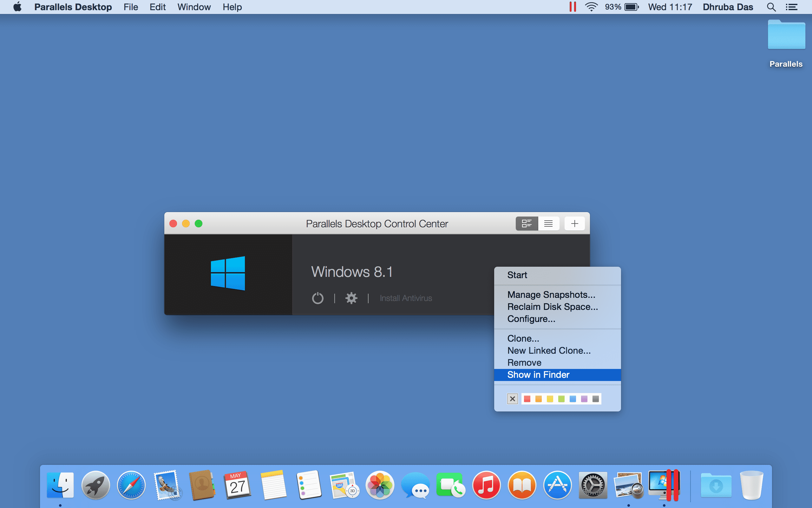Switch to compact list view in Control Center

click(x=549, y=224)
